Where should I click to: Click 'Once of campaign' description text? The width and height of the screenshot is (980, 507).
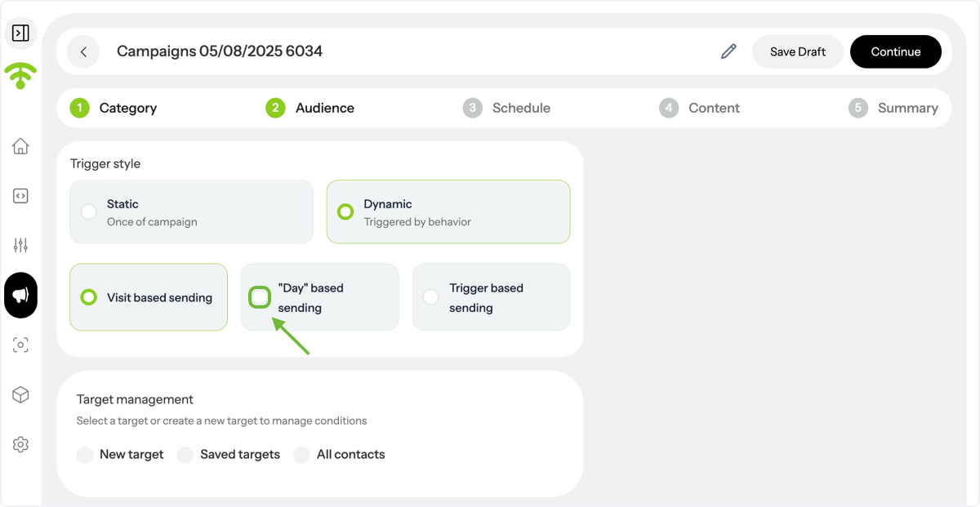click(x=152, y=222)
